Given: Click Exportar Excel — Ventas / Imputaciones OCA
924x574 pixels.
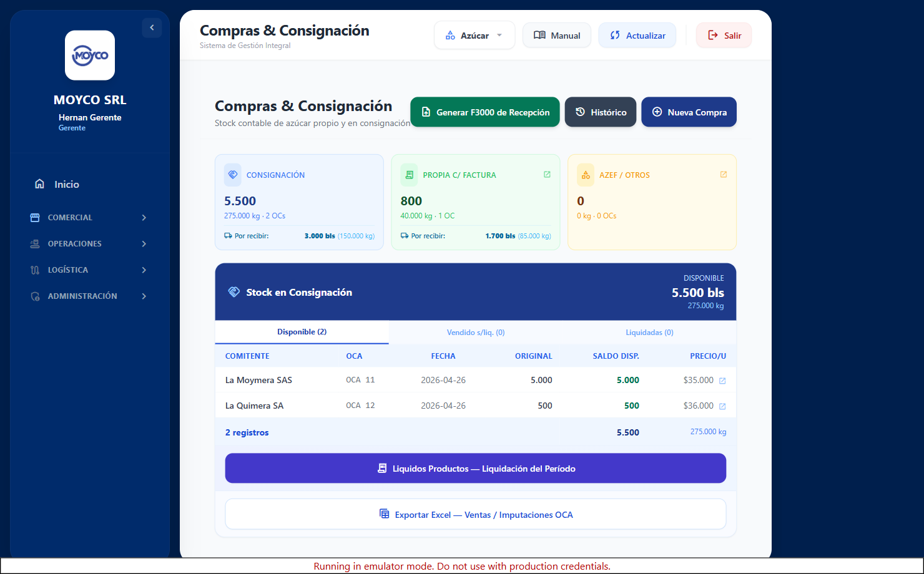Looking at the screenshot, I should (x=476, y=514).
